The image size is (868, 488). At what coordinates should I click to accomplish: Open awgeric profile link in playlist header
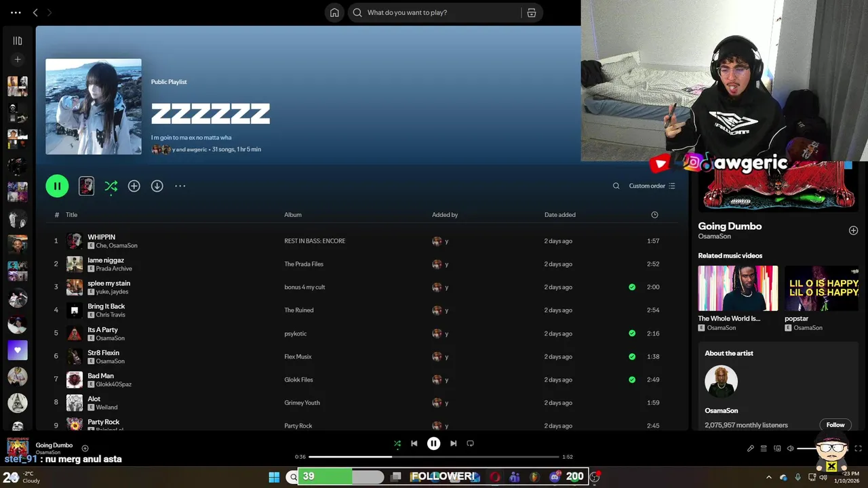coord(197,149)
